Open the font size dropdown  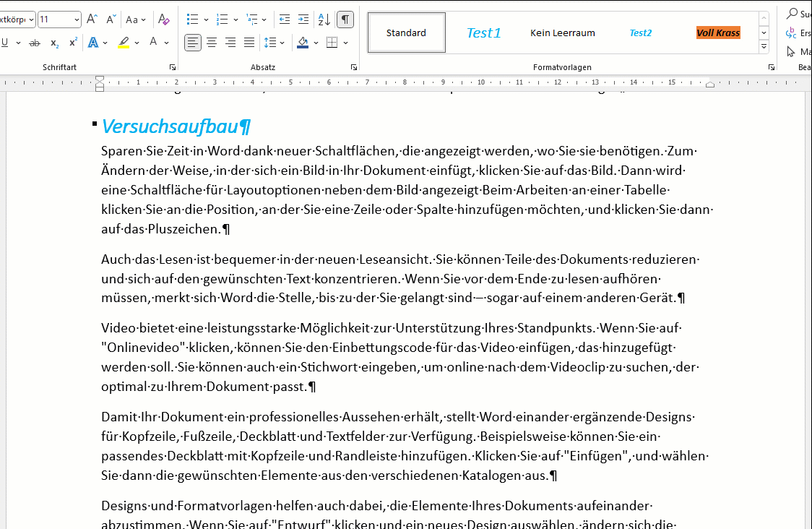click(76, 20)
